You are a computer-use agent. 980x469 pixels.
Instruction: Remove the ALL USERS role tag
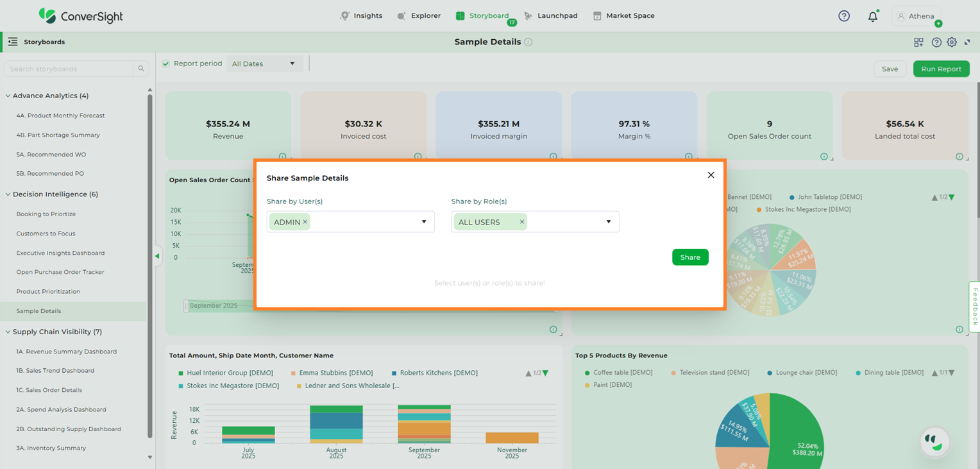point(522,222)
